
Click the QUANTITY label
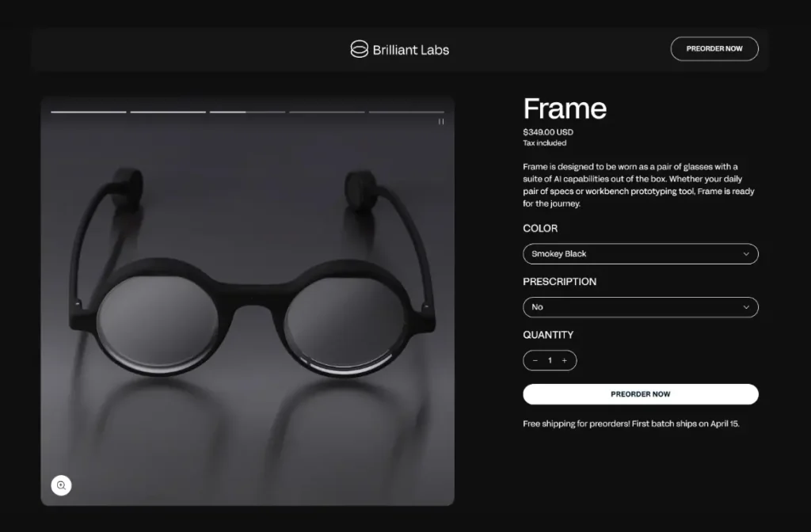coord(548,335)
